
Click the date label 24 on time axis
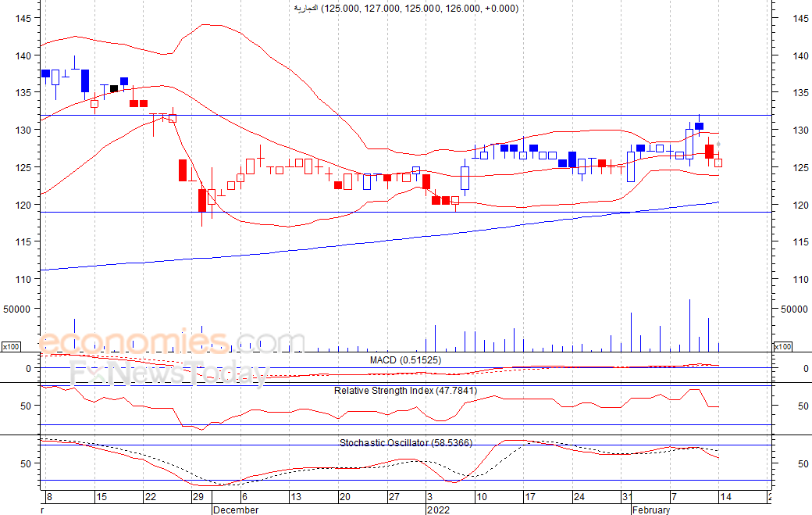[x=579, y=497]
